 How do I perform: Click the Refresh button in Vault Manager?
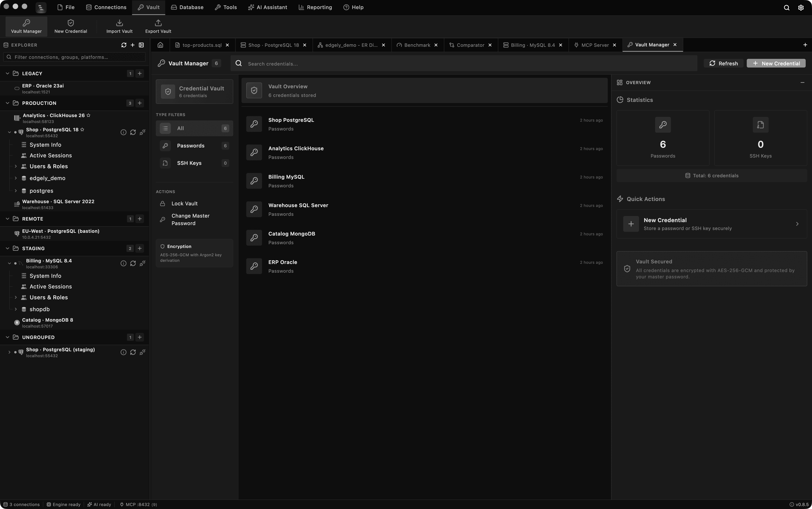724,63
